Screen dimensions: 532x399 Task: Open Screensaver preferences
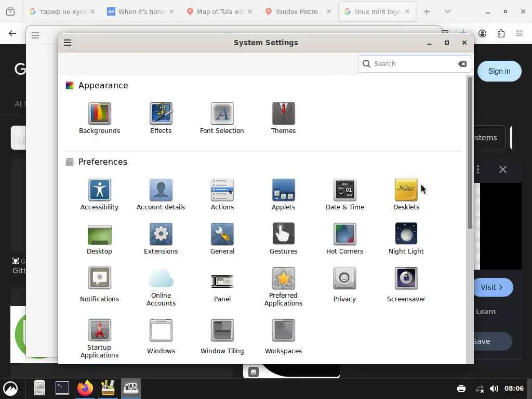406,284
